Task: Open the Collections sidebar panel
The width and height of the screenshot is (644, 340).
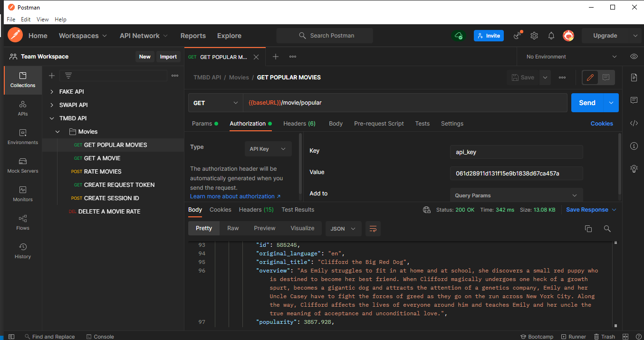Action: tap(23, 80)
